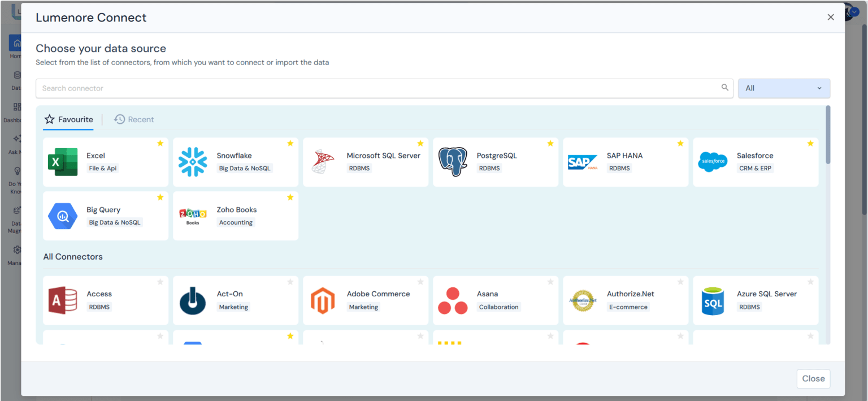Open the Snowflake connector
The image size is (868, 401).
click(x=235, y=162)
